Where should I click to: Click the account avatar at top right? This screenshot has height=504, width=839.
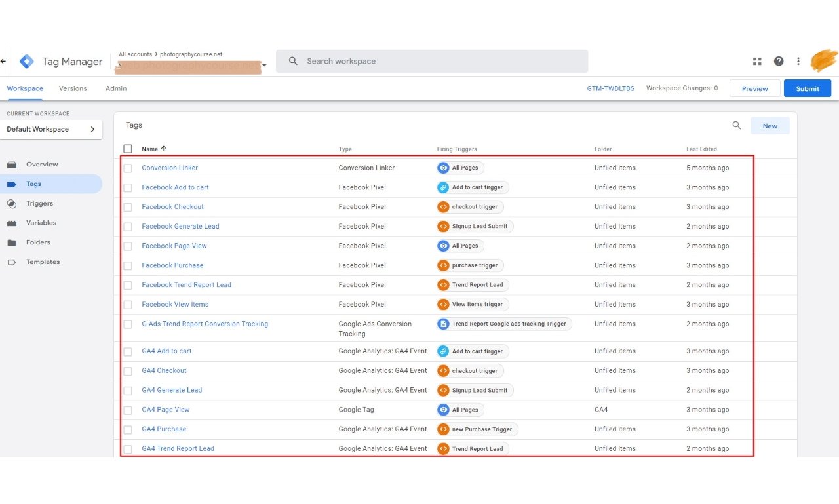tap(823, 61)
